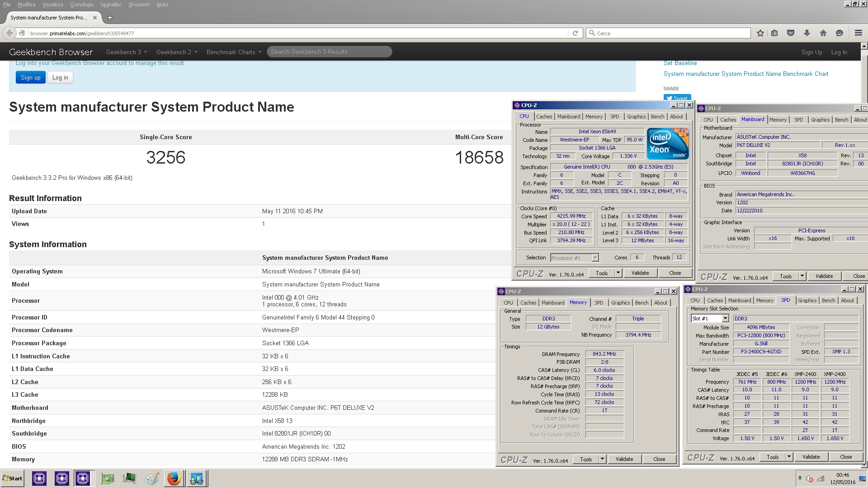
Task: Click Tools button in the CPU-Z Memory window
Action: click(x=586, y=459)
